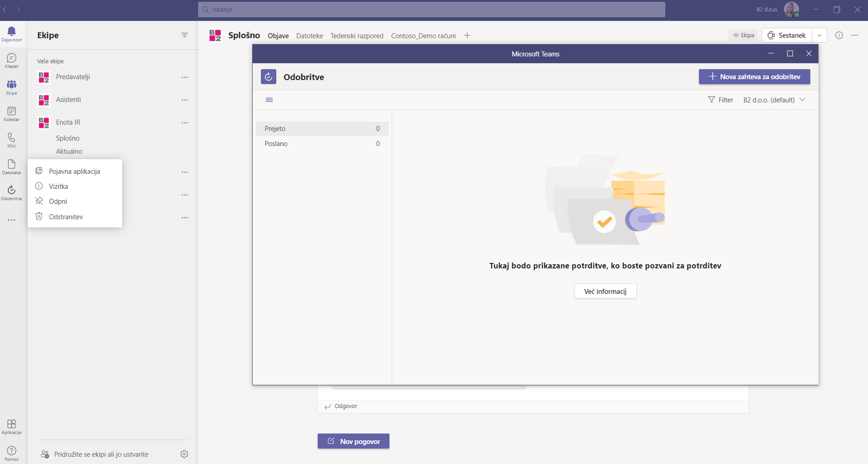Open more options for Enota IR team
The height and width of the screenshot is (464, 868).
click(185, 123)
